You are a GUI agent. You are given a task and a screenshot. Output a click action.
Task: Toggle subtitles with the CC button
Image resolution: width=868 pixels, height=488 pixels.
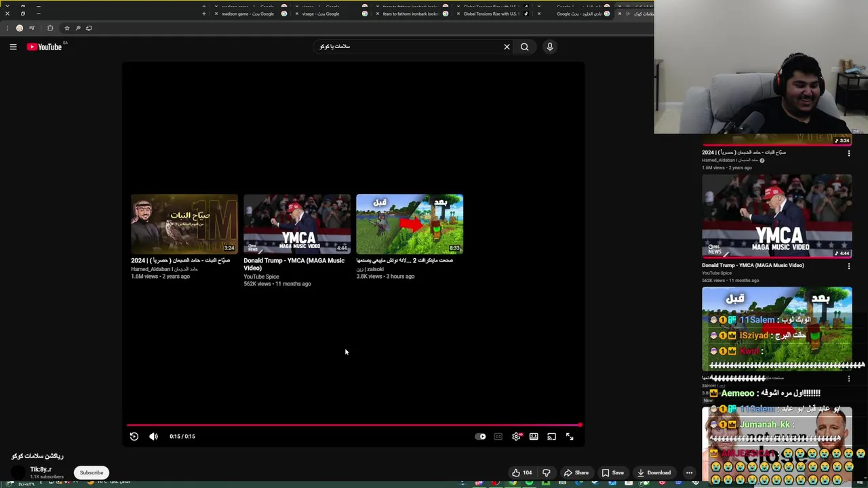tap(498, 436)
